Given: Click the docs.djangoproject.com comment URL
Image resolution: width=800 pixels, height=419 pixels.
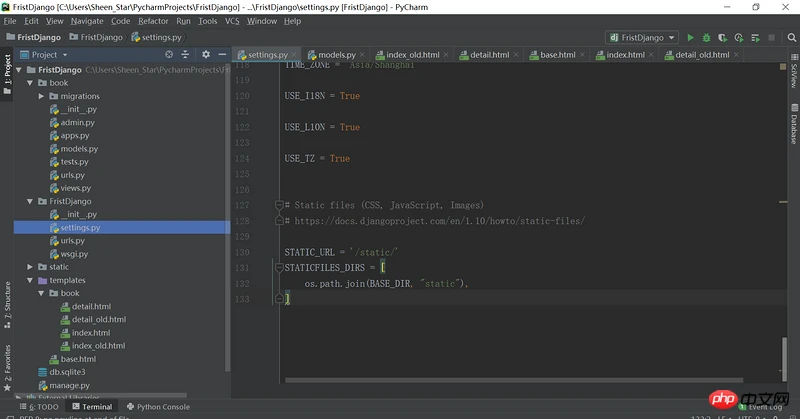Looking at the screenshot, I should click(x=439, y=221).
